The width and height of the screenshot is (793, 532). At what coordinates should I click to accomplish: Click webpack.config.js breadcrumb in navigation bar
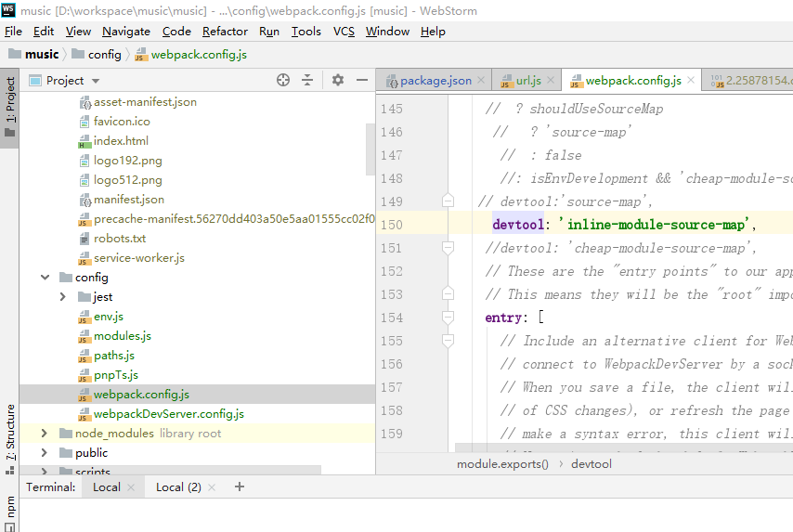(x=191, y=54)
